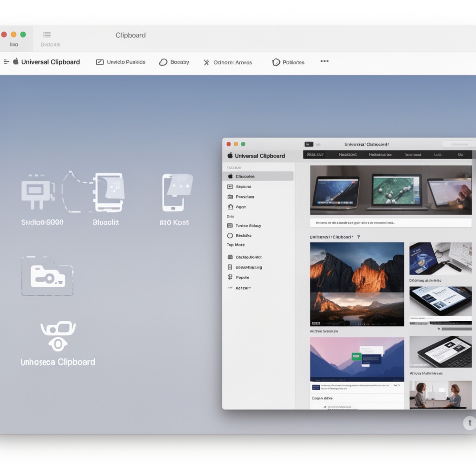476x476 pixels.
Task: Click the tablet icon labeled Sluaclit
Action: click(109, 192)
